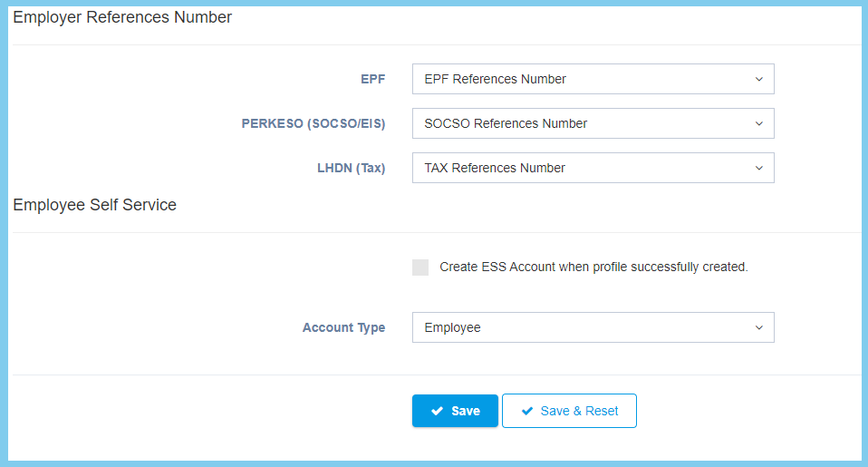Click the Employee Self Service heading
The width and height of the screenshot is (868, 467).
coord(95,205)
